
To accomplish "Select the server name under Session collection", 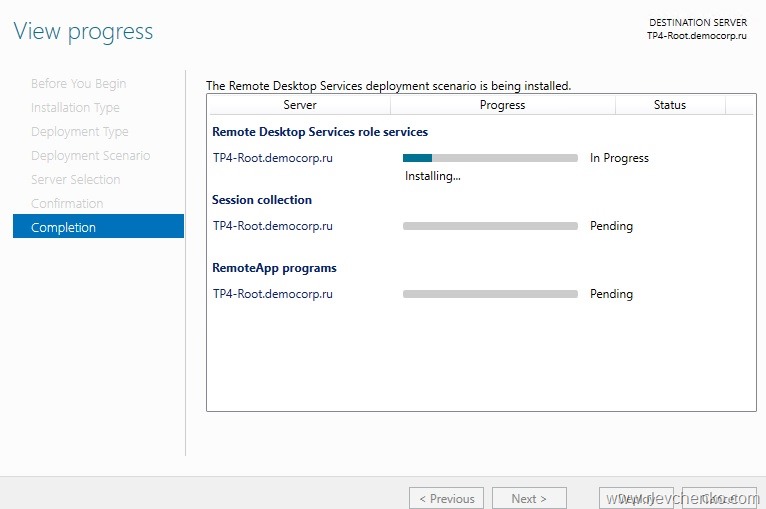I will pos(272,226).
